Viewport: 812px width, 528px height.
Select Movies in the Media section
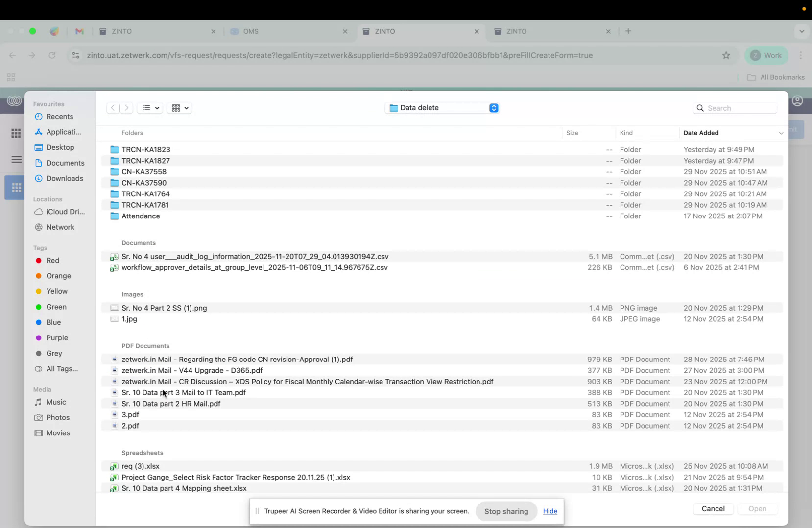pos(57,433)
